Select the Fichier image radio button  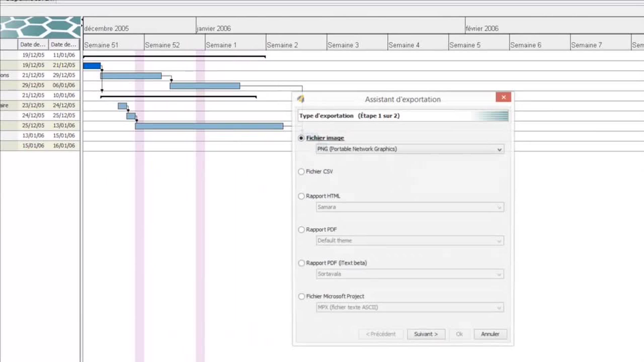pos(301,138)
